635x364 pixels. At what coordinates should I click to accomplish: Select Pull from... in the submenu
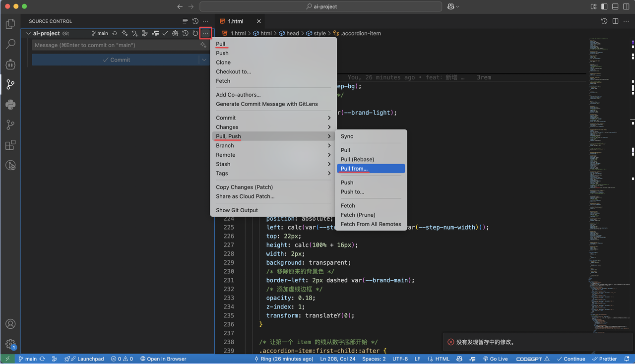[371, 169]
